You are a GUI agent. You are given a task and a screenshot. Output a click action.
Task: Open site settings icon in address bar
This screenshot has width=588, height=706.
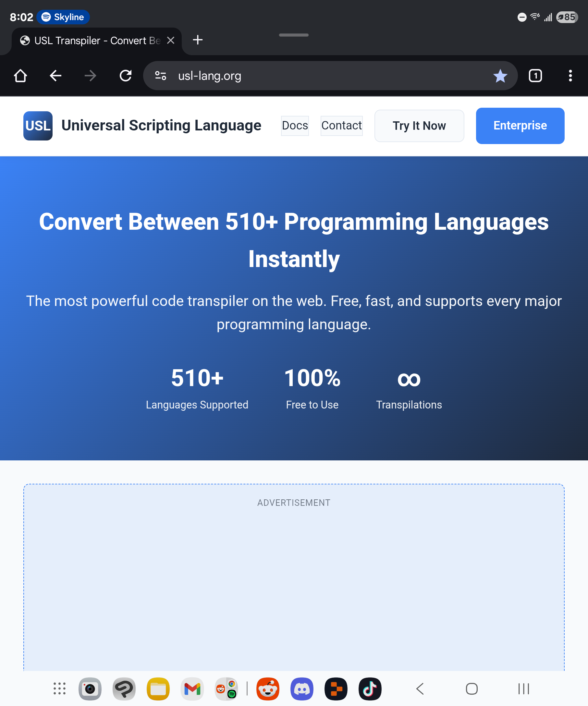click(x=160, y=76)
